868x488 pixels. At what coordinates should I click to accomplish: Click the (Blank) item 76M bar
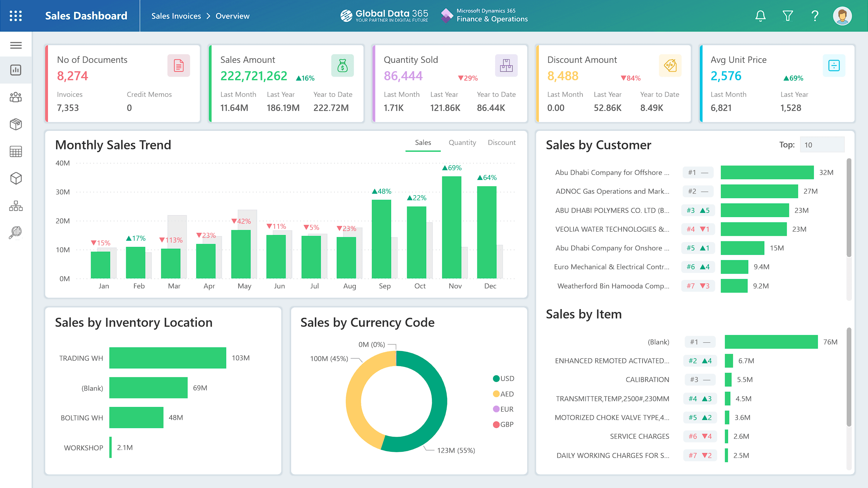(771, 342)
